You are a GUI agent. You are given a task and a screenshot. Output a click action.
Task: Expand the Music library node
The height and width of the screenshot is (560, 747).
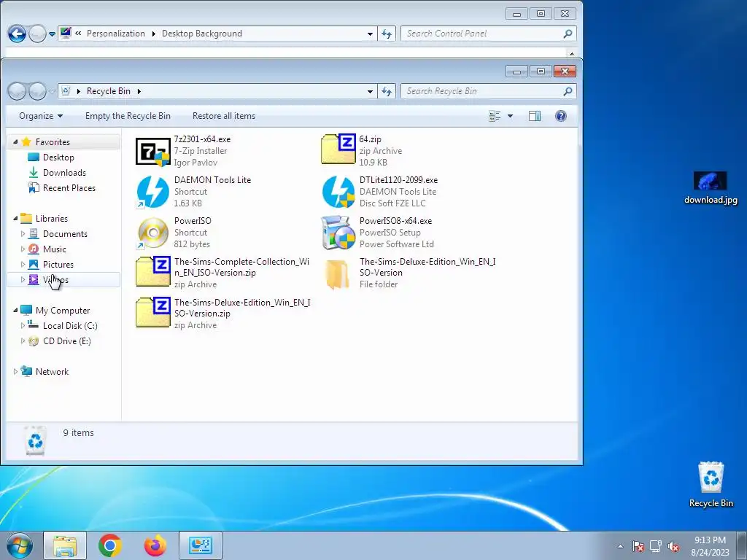tap(23, 249)
